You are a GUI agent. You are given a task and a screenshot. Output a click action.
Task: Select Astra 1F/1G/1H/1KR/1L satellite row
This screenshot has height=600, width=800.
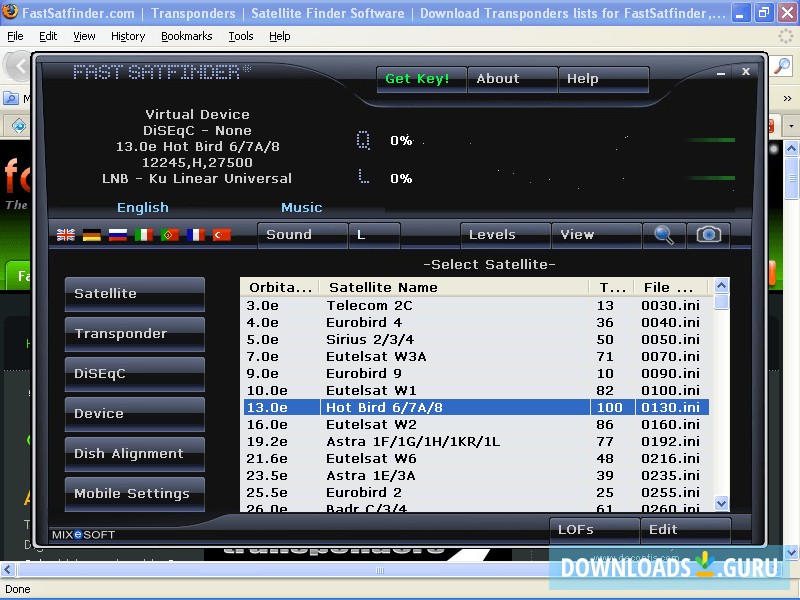point(474,441)
